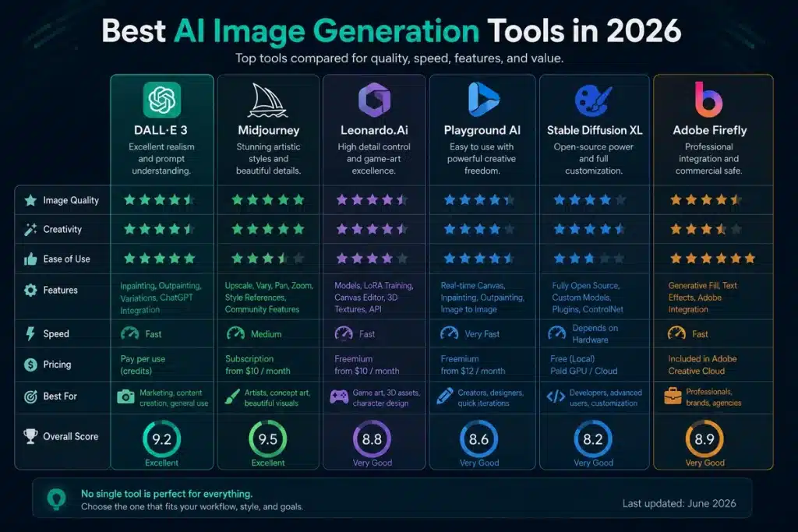Click the Midjourney sailboat logo

tap(268, 100)
